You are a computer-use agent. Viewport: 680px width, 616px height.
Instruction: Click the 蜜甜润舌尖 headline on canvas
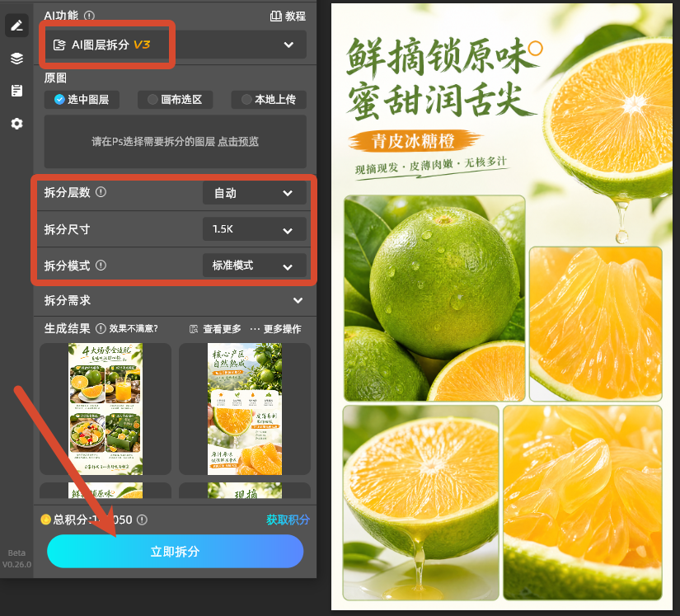coord(442,100)
